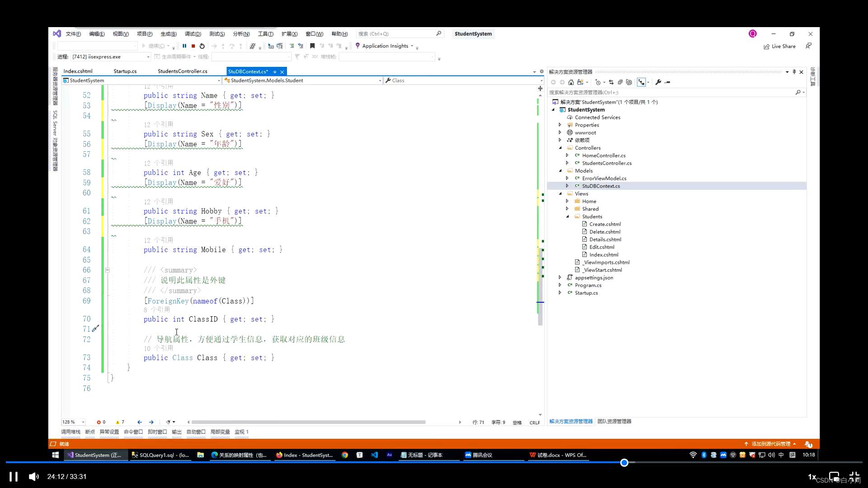Click the bookmark toggle toolbar icon

(x=312, y=46)
